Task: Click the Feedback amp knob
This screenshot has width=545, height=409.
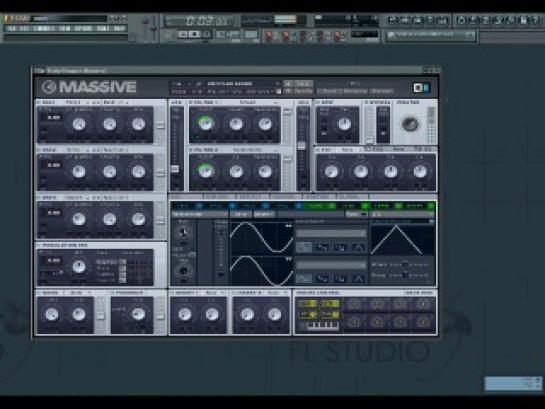Action: point(138,314)
